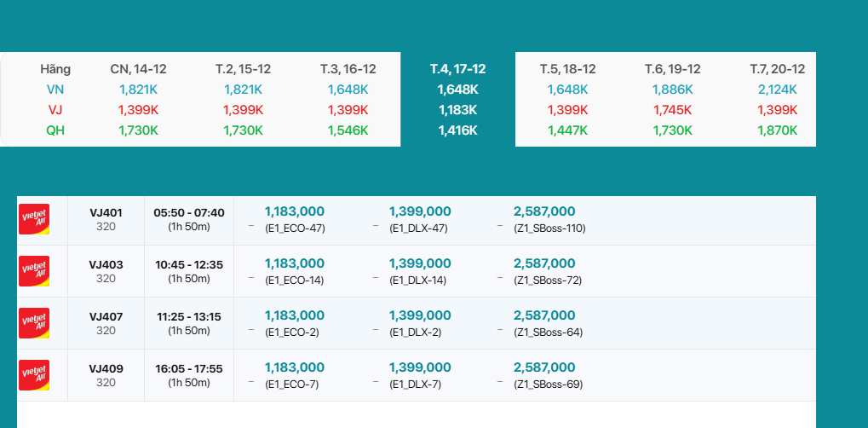The image size is (868, 428).
Task: Click the VJ403 flight number cell
Action: 106,271
